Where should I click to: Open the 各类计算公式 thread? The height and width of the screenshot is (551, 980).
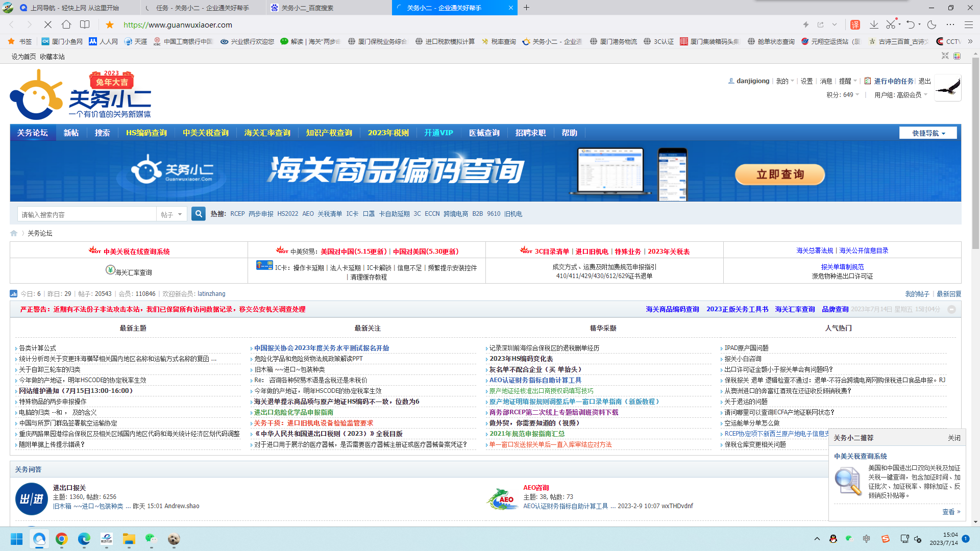pyautogui.click(x=37, y=348)
